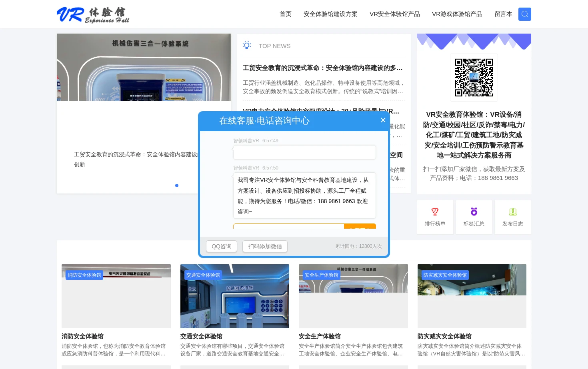
Task: Open VR安全体验馆产品 menu item
Action: 395,14
